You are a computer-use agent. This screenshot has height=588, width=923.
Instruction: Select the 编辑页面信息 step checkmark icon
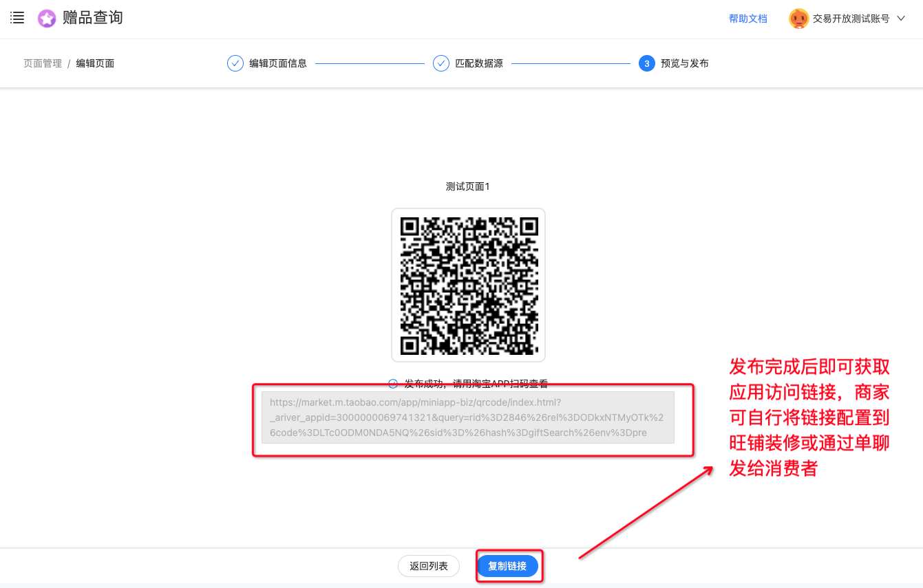235,63
